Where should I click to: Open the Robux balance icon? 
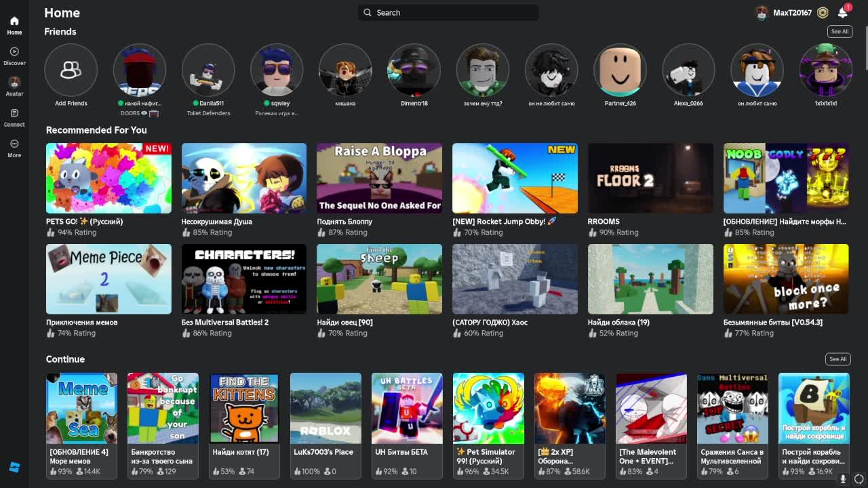823,12
